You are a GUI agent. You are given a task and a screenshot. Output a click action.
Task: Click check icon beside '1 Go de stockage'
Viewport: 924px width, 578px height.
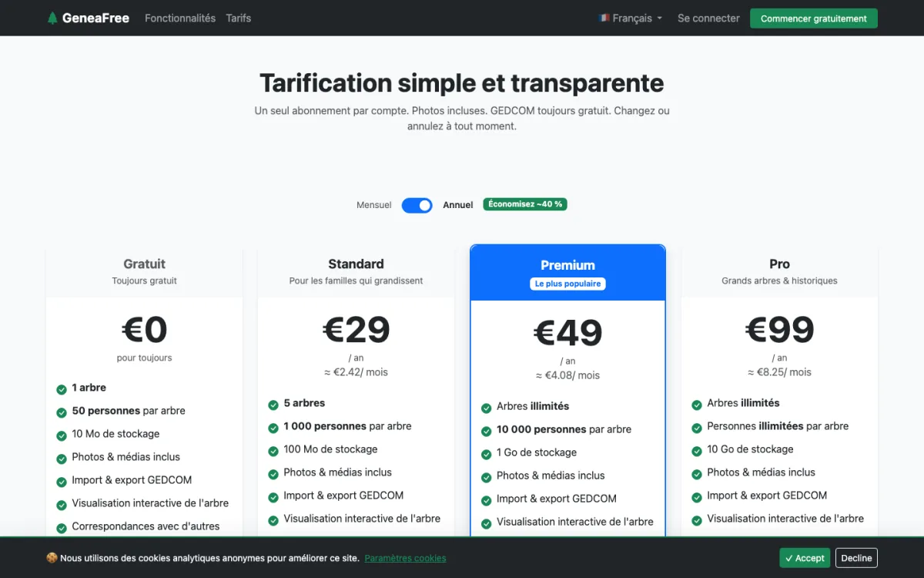(x=487, y=454)
